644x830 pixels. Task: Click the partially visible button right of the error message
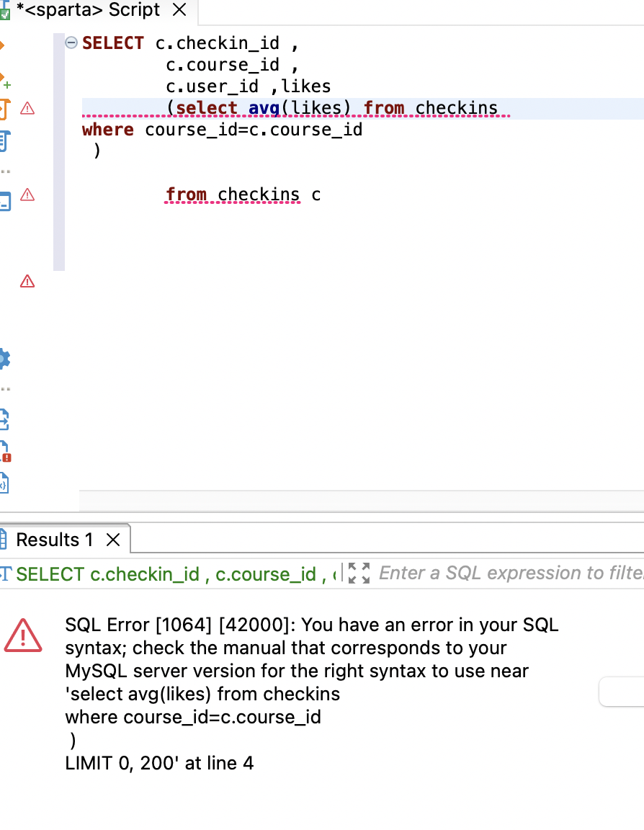pyautogui.click(x=622, y=692)
